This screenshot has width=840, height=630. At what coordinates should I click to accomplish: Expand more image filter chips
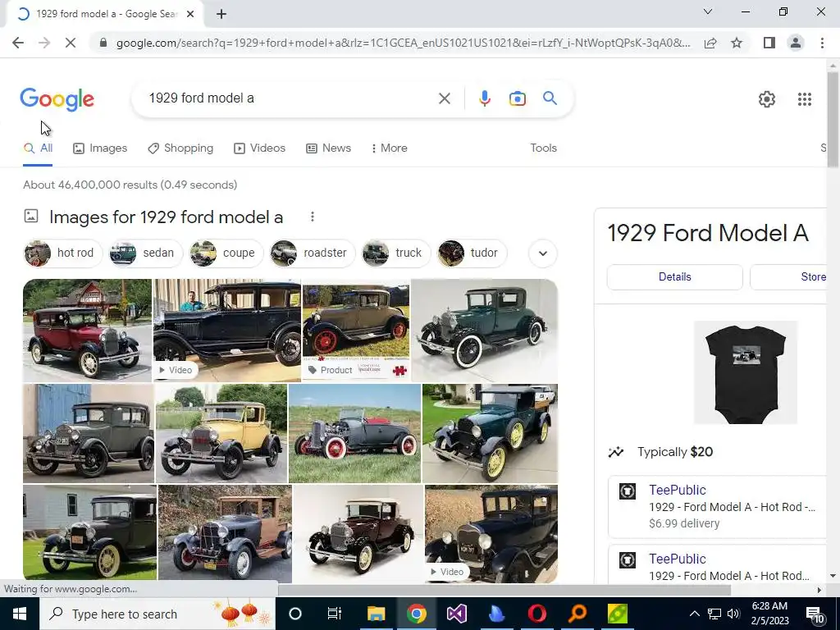543,253
